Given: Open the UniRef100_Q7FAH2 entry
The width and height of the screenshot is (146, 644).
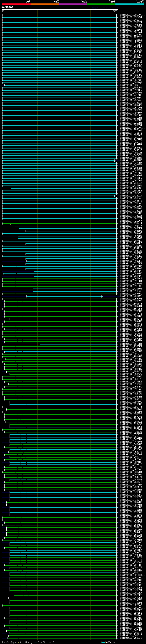Looking at the screenshot, I should [131, 95].
